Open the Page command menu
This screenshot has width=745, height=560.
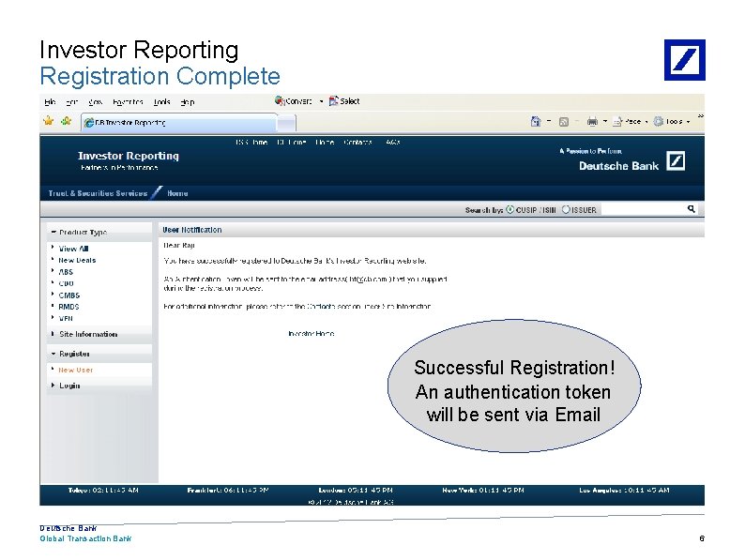[x=630, y=122]
